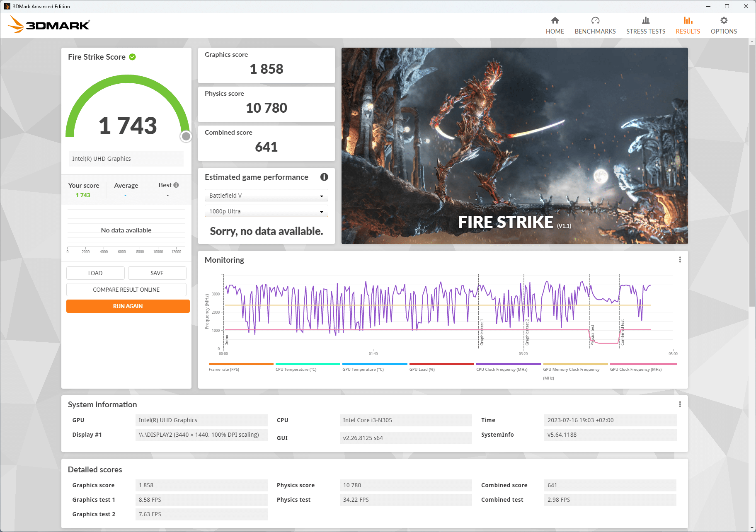
Task: Expand the Battlefield V game dropdown
Action: point(266,196)
